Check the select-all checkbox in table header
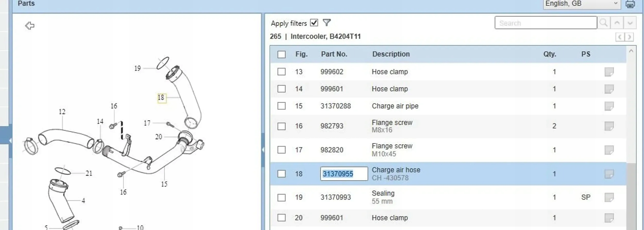Screen dimensions: 644x230 (281, 54)
